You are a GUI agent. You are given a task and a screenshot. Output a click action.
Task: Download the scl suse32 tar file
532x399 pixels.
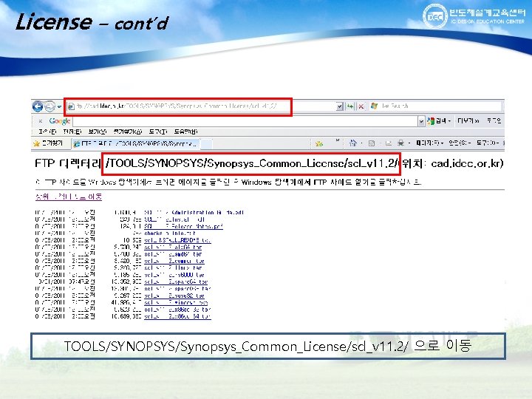pos(174,296)
